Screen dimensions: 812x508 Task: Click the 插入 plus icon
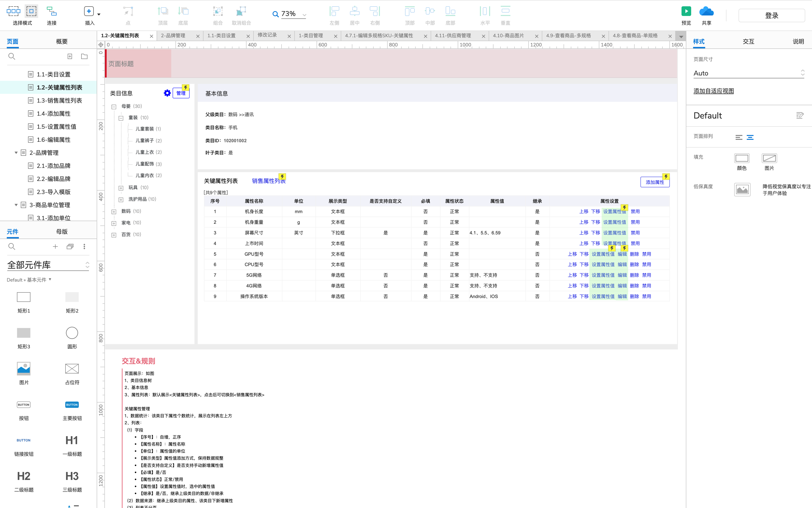(x=89, y=11)
